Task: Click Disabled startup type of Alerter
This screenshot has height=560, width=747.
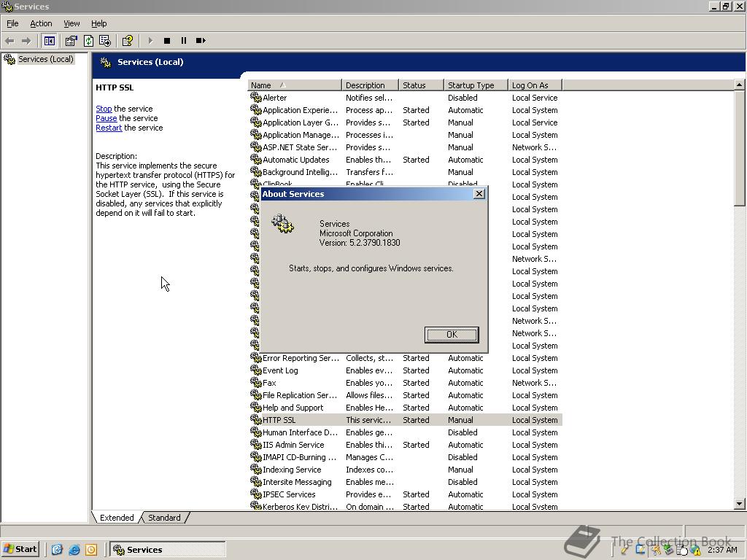Action: click(x=462, y=98)
